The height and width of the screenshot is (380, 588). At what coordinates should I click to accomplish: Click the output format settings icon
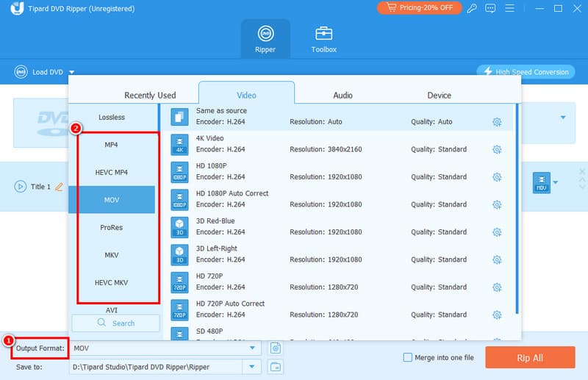tap(276, 348)
